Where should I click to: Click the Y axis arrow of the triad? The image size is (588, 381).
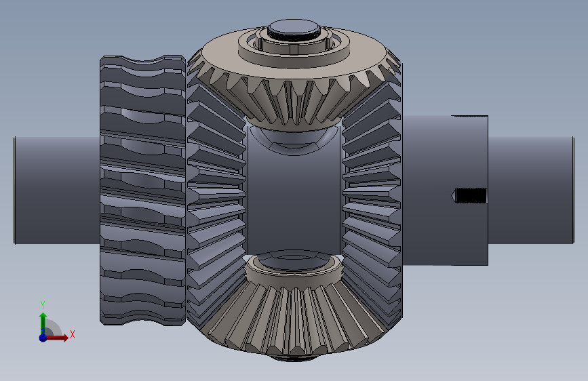point(43,323)
